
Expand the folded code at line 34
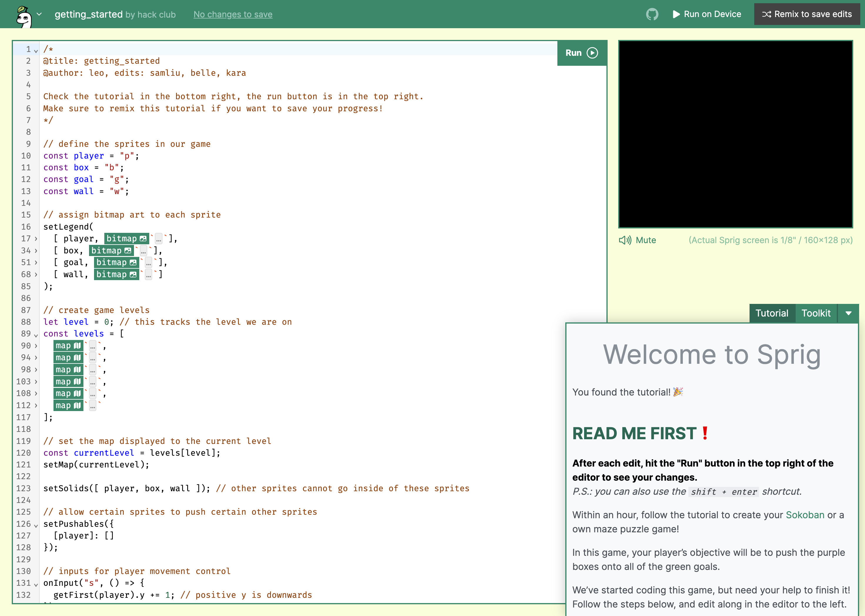[x=36, y=251]
